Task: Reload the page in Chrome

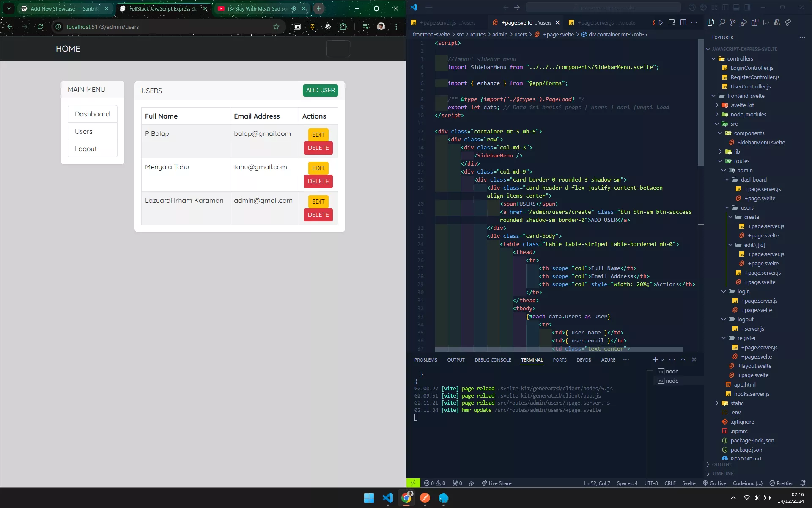Action: tap(40, 27)
